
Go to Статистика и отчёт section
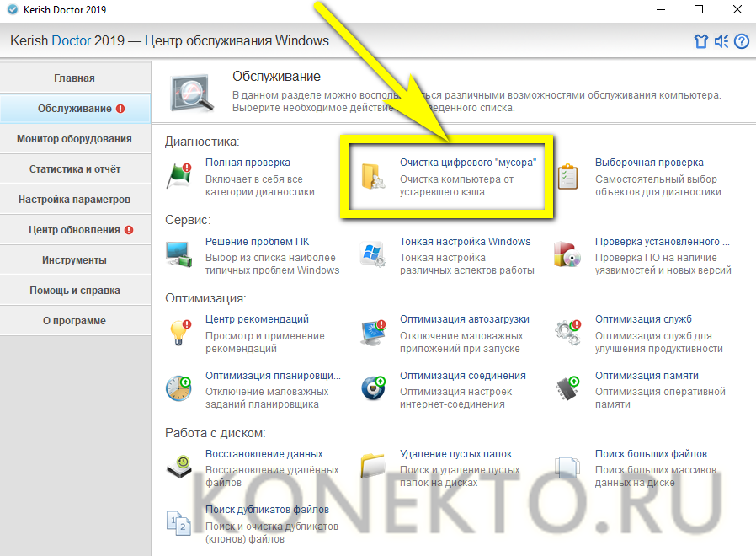pyautogui.click(x=75, y=169)
